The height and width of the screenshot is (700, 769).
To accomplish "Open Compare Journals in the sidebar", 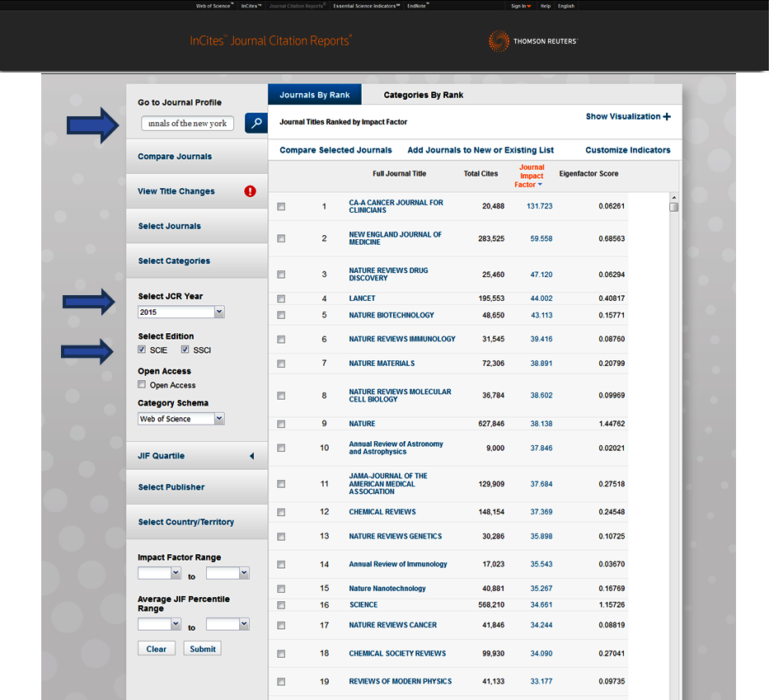I will point(197,157).
